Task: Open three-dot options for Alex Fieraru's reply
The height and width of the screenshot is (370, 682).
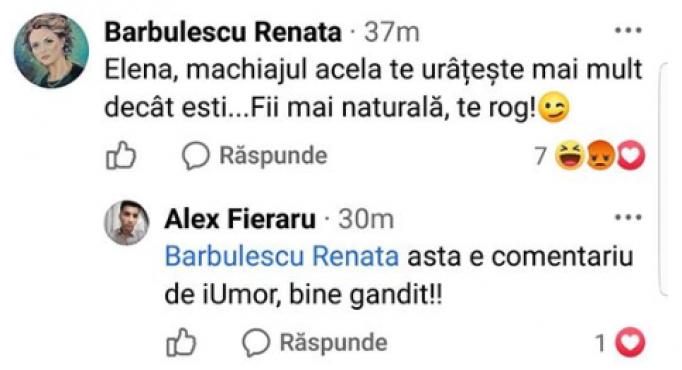Action: [x=628, y=217]
